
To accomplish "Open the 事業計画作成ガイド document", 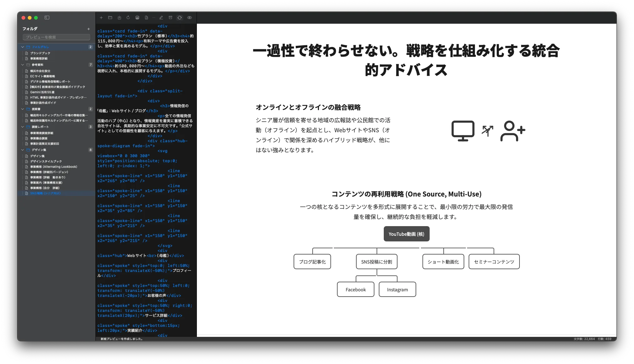I will pos(56,103).
